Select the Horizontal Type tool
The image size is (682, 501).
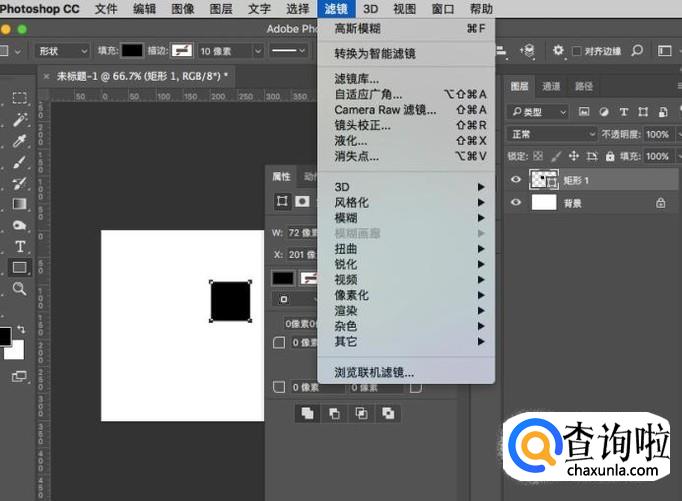(19, 246)
